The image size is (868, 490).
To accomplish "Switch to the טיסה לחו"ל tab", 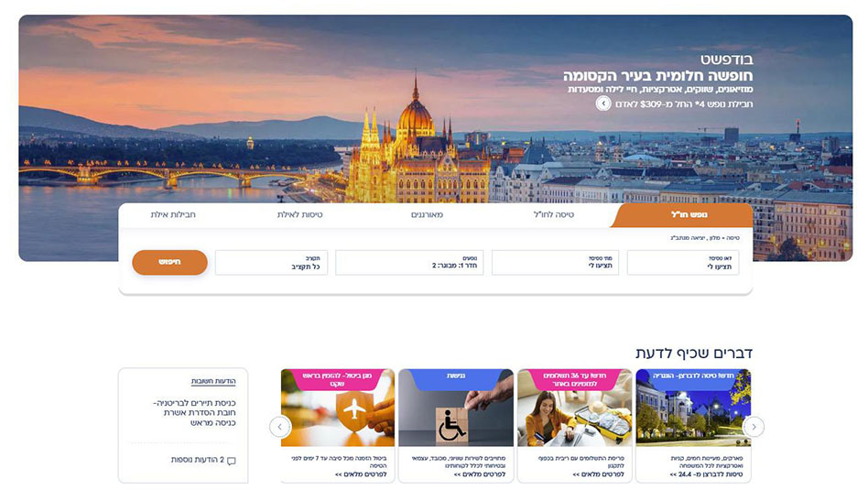I will tap(554, 215).
